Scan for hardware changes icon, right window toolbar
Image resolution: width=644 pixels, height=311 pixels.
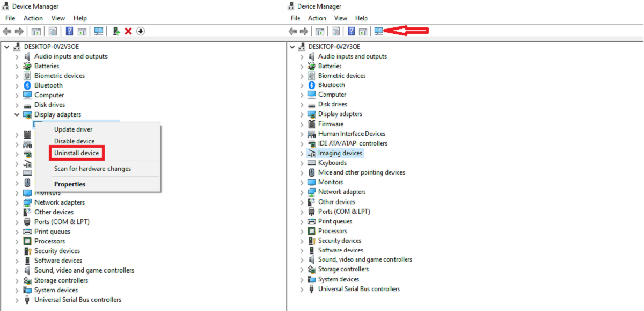[379, 31]
